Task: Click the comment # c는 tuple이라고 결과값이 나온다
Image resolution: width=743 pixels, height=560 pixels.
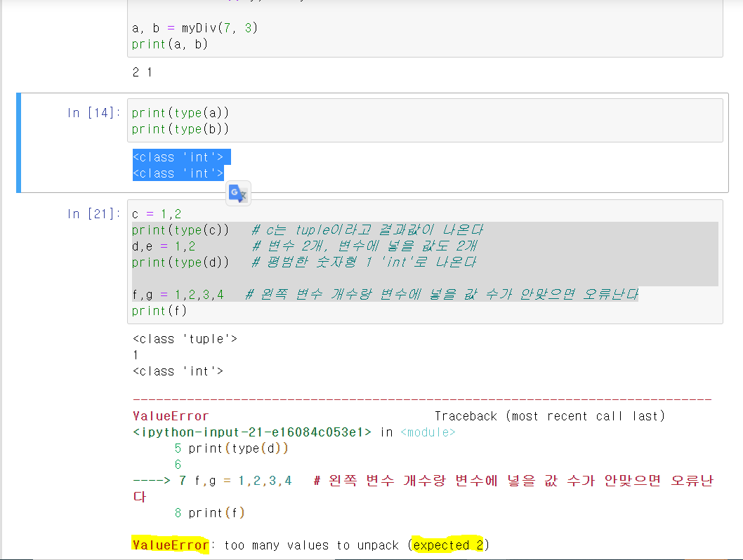Action: (x=367, y=230)
